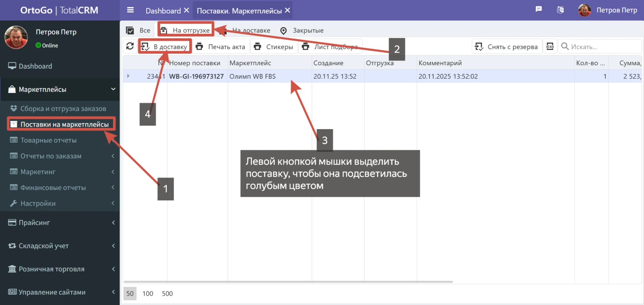Close the Поставки. Маркетплейсы tab
Screen dimensions: 644x305
(288, 10)
